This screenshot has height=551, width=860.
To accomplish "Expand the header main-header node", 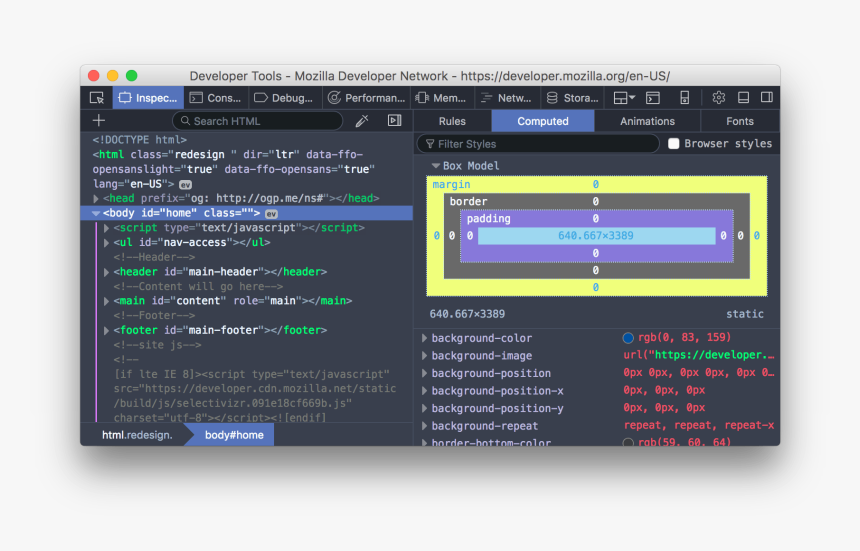I will (106, 272).
